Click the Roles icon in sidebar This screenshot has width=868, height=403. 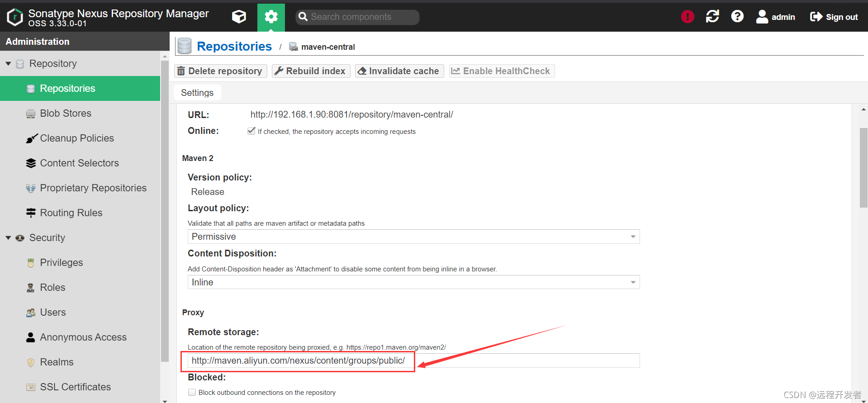31,288
